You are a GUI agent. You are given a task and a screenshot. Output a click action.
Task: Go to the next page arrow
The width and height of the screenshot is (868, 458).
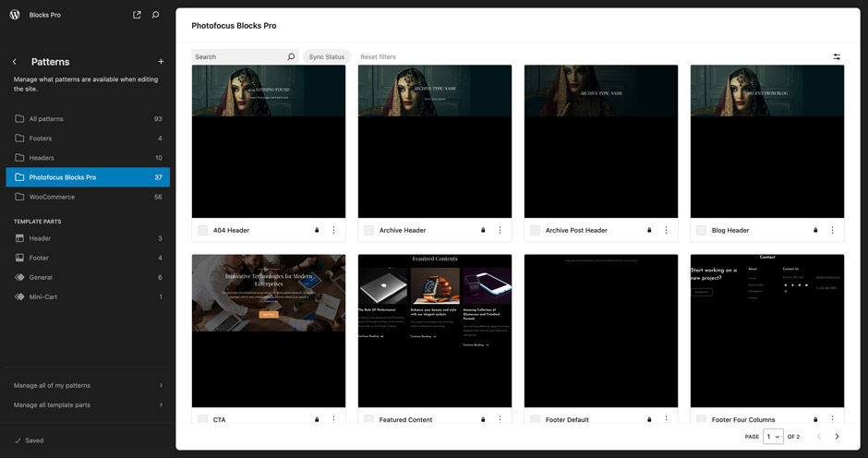pyautogui.click(x=837, y=437)
